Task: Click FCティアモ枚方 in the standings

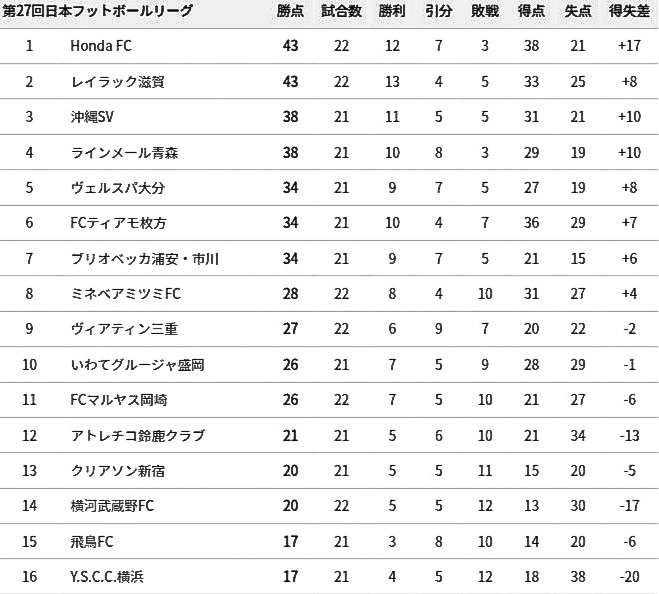Action: click(118, 223)
